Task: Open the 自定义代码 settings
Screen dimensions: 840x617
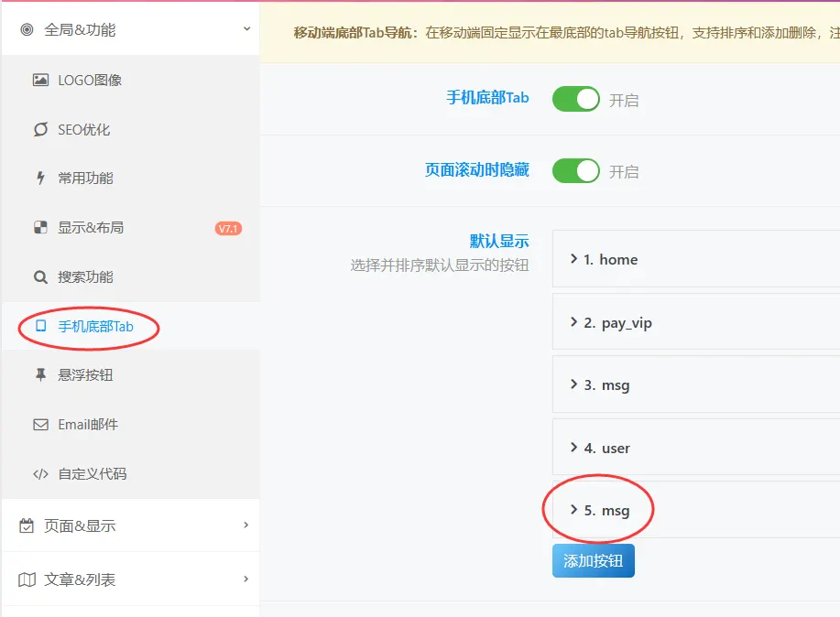Action: pyautogui.click(x=131, y=474)
